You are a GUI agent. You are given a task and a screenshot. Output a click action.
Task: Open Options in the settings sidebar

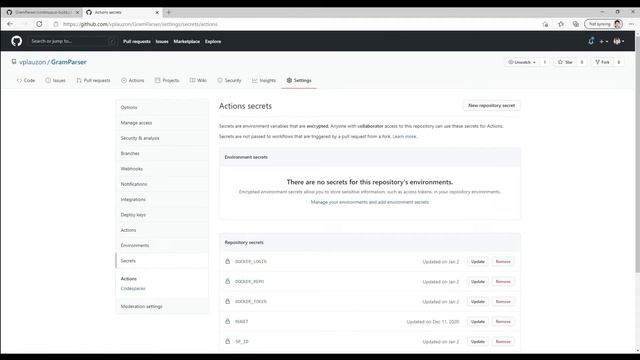[x=162, y=107]
